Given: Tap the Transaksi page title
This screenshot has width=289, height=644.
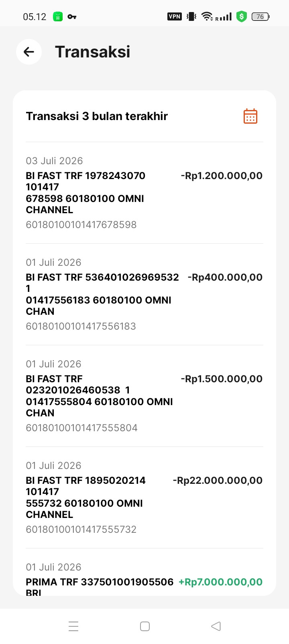Looking at the screenshot, I should click(x=93, y=52).
